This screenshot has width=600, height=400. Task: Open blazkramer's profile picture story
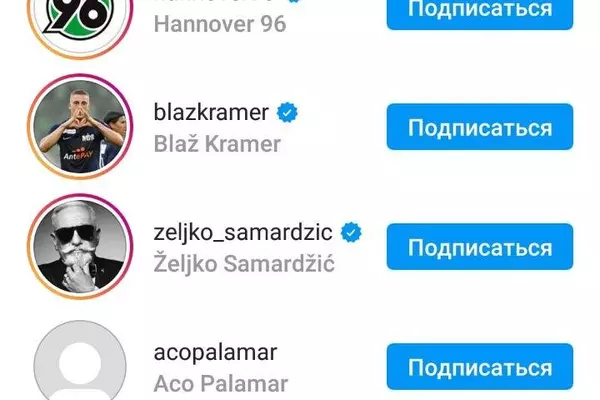coord(80,127)
